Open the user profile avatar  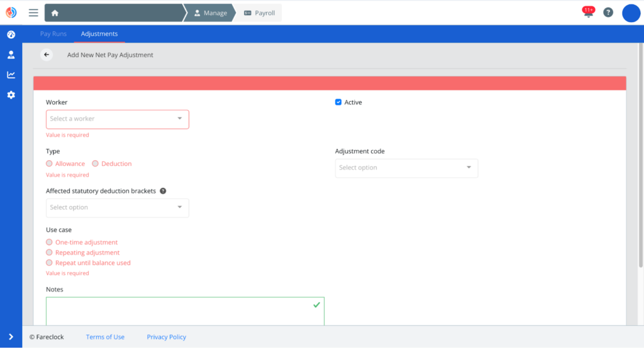pos(631,13)
